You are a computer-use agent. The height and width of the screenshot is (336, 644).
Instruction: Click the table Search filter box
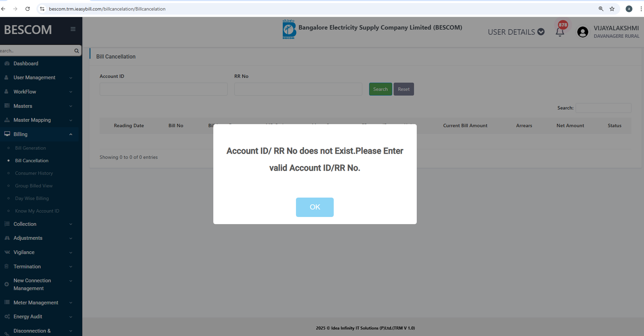[604, 108]
